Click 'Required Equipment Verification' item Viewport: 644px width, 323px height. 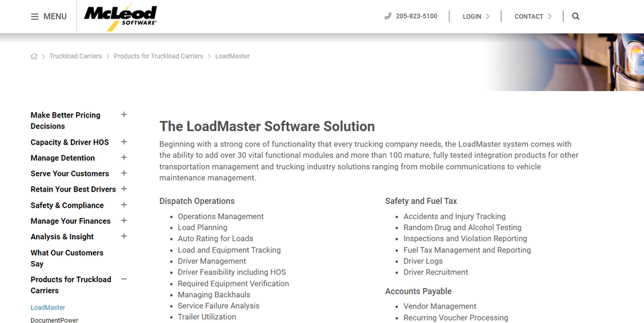tap(233, 284)
